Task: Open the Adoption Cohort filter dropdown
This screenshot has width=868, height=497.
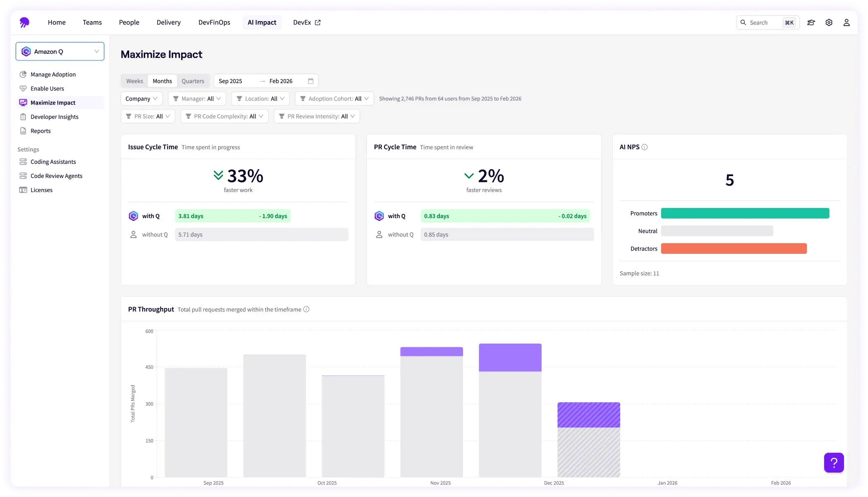Action: coord(334,98)
